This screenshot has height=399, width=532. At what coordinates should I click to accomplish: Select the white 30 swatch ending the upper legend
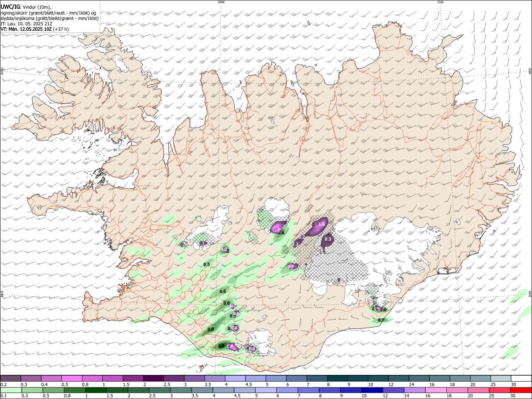coord(521,378)
